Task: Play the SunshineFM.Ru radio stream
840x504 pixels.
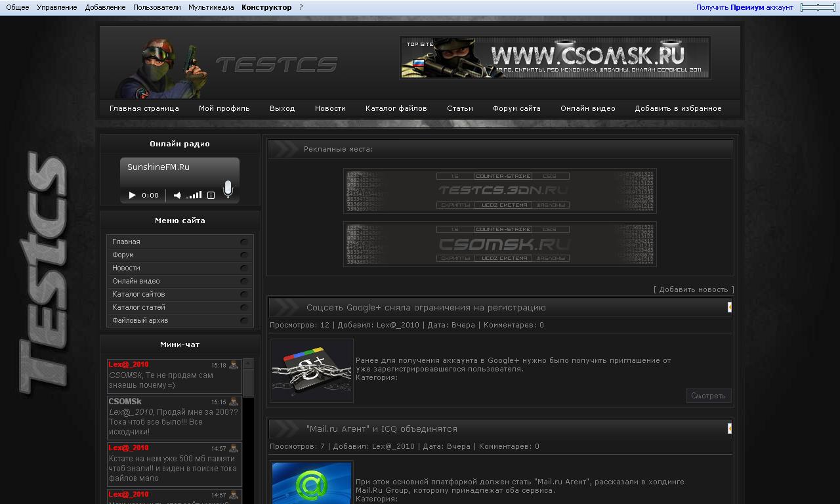Action: tap(132, 195)
